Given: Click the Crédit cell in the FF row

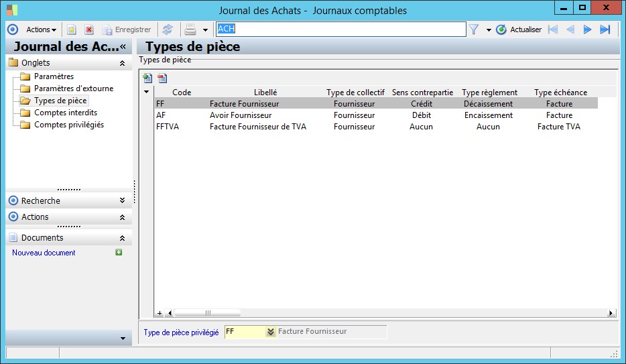Looking at the screenshot, I should [x=422, y=104].
